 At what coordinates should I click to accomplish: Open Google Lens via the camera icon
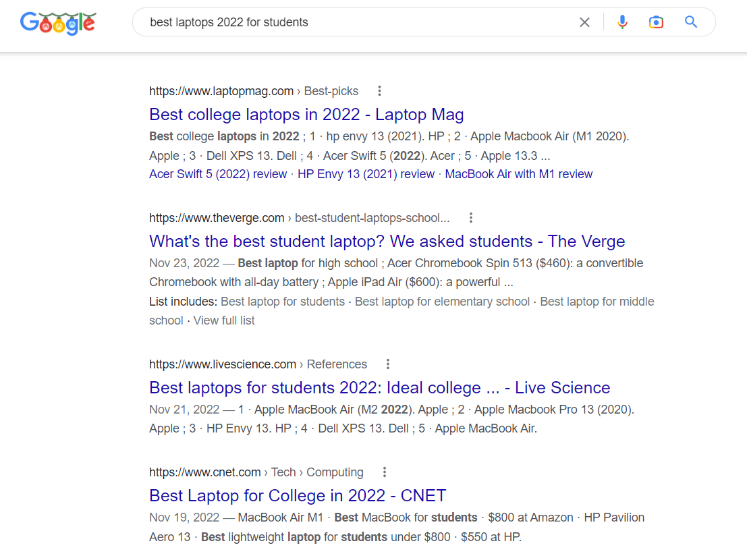(656, 22)
